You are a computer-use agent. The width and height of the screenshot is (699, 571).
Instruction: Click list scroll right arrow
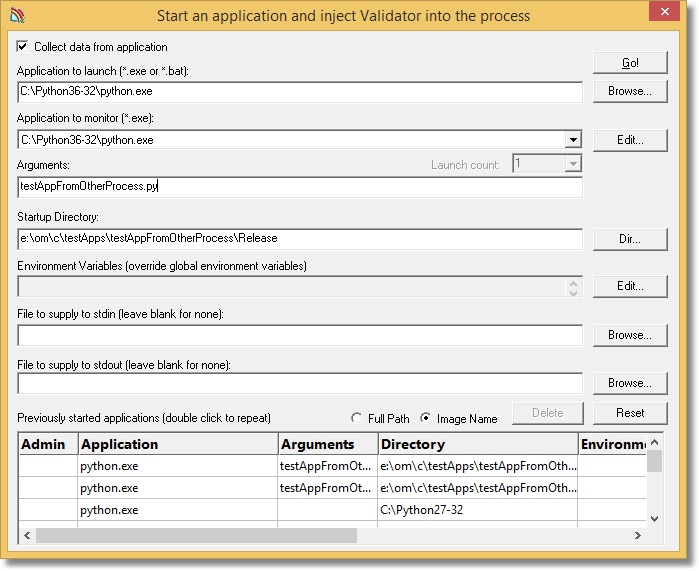click(637, 535)
